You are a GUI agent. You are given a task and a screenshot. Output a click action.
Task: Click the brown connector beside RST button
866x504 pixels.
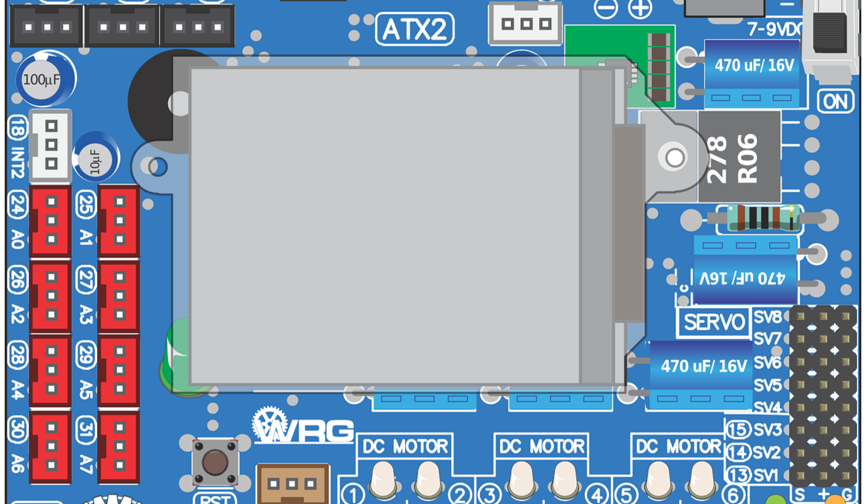tap(292, 483)
